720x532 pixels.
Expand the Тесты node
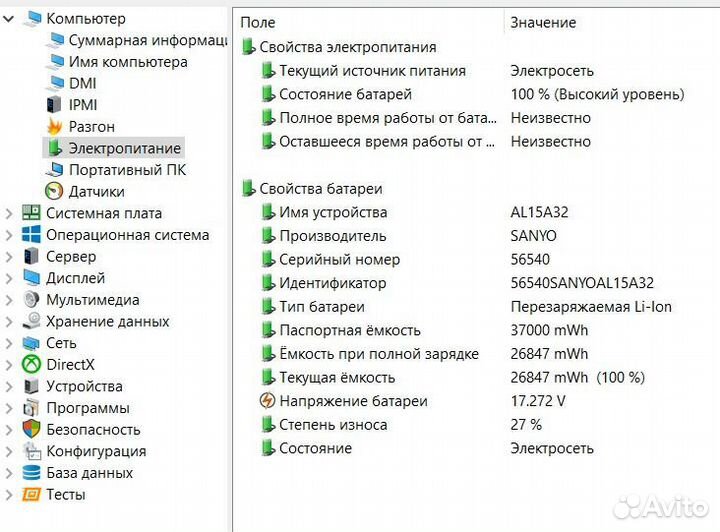coord(9,494)
